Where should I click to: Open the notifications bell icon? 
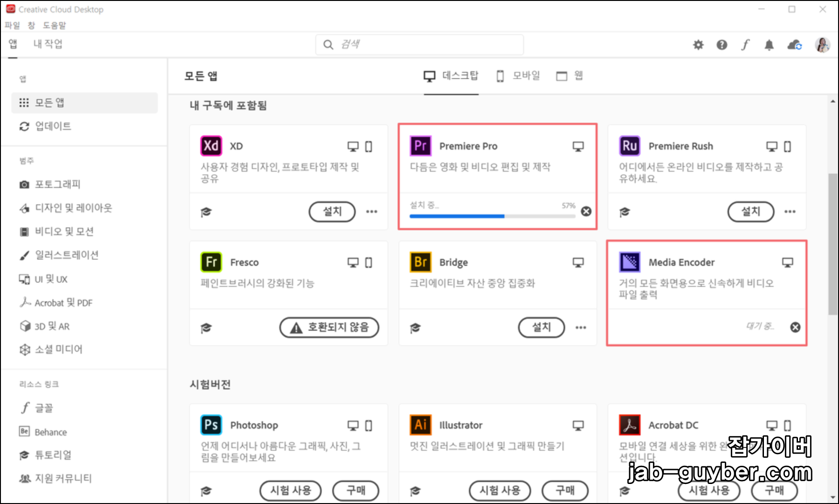coord(769,45)
